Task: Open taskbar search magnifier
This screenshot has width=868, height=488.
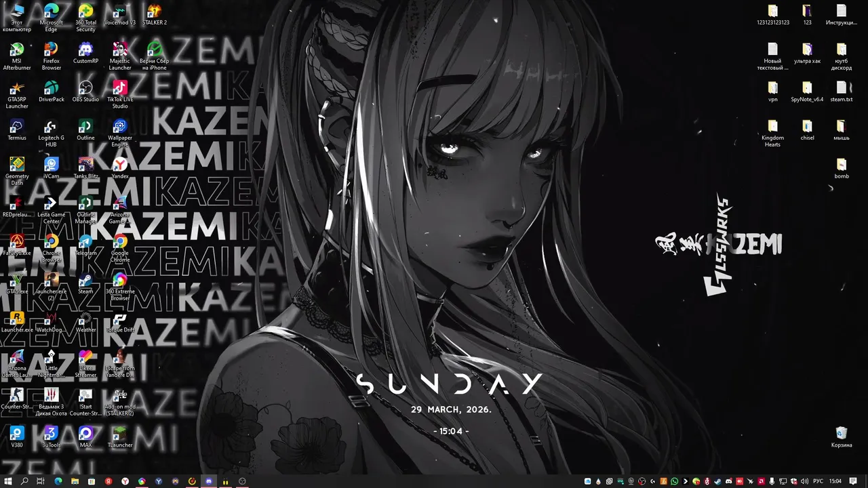Action: (24, 481)
